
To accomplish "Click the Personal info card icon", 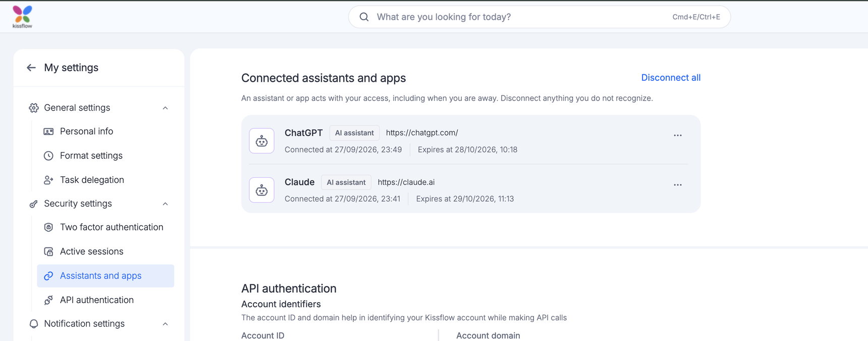I will (48, 131).
